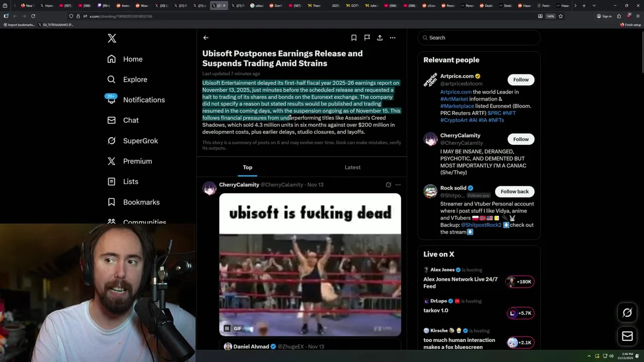This screenshot has width=644, height=362.
Task: Click the +180K listeners badge
Action: pyautogui.click(x=520, y=282)
